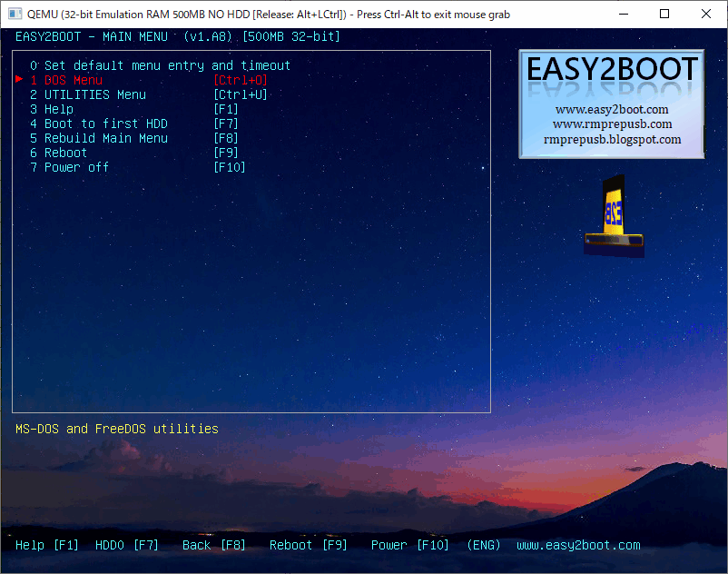This screenshot has width=728, height=574.
Task: Select the Power off menu entry
Action: (x=69, y=167)
